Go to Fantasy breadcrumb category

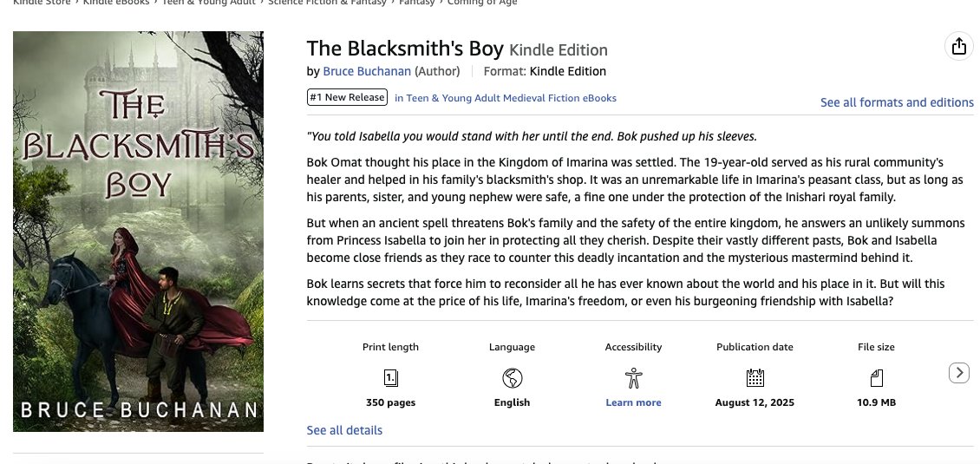[416, 3]
